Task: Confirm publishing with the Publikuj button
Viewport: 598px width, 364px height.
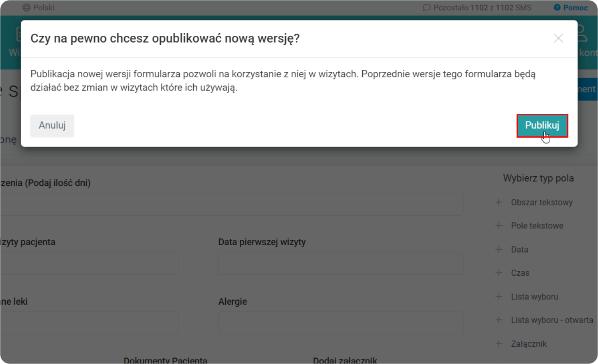Action: (x=542, y=125)
